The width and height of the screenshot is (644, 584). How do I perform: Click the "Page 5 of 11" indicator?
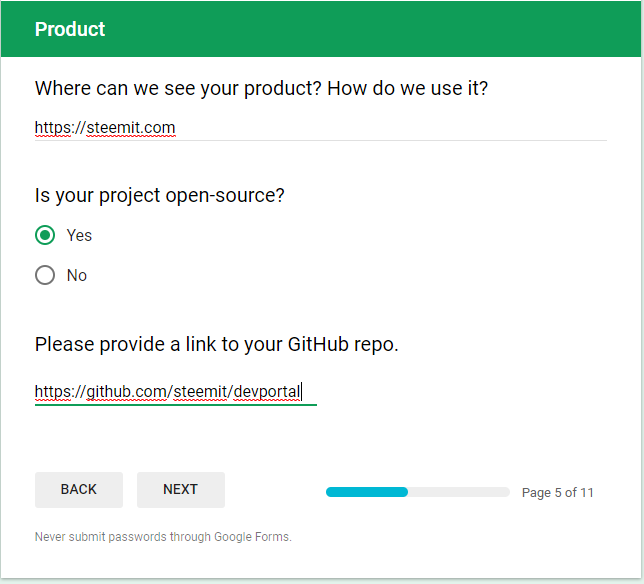(558, 492)
